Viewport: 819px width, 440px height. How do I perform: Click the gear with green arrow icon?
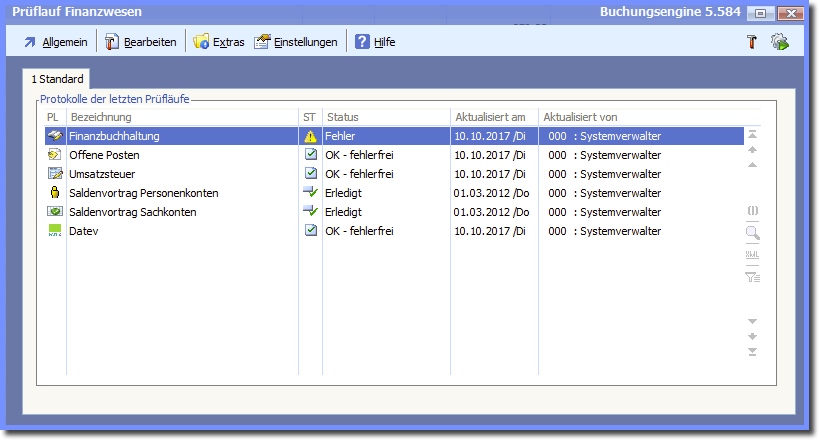[780, 42]
